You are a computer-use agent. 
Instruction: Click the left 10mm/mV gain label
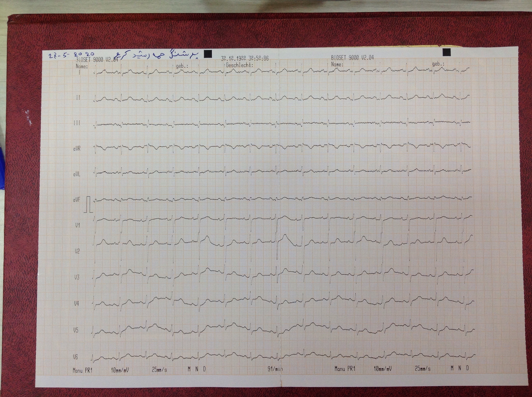point(120,370)
